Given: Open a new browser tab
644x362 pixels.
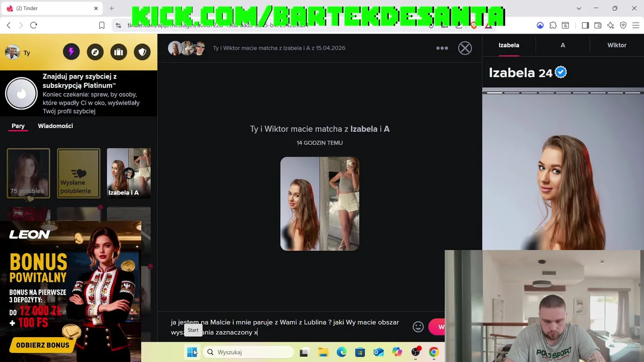Looking at the screenshot, I should 112,9.
